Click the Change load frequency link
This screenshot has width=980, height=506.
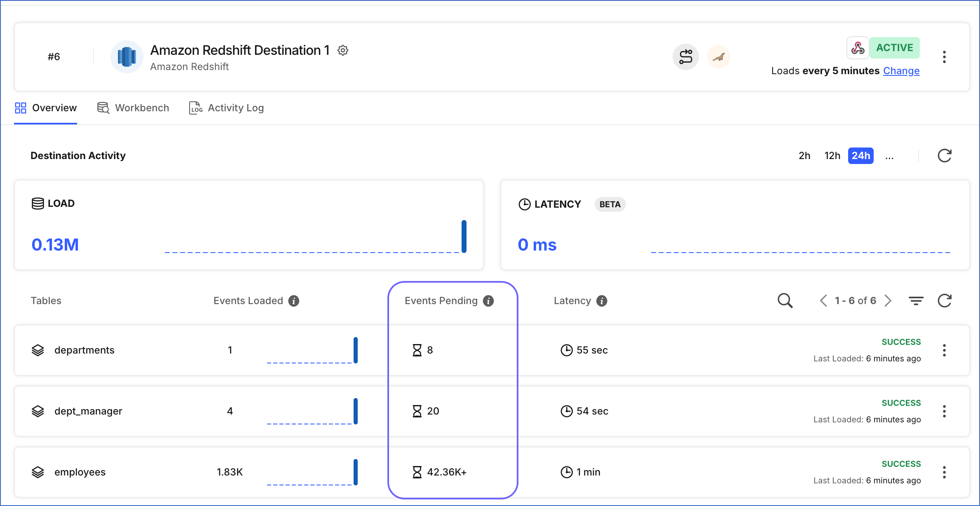click(901, 71)
